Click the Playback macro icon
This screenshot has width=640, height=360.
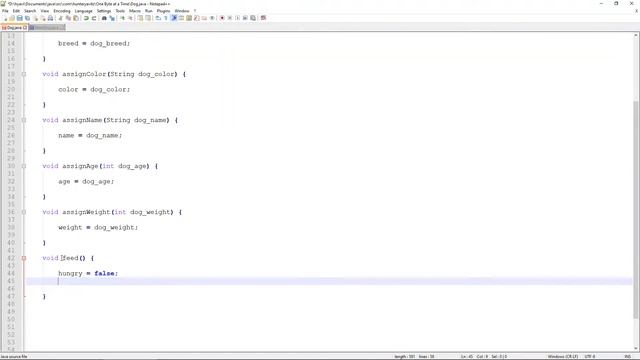point(237,18)
